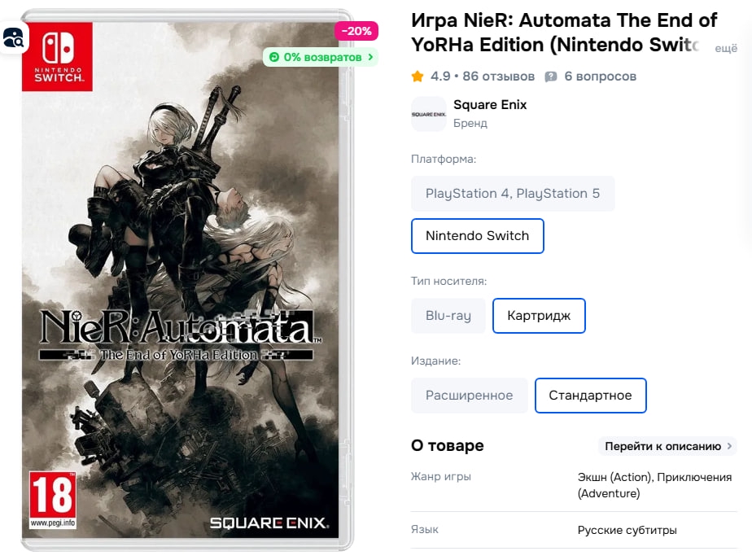Choose Blu-ray media type
The height and width of the screenshot is (560, 752).
pos(448,316)
